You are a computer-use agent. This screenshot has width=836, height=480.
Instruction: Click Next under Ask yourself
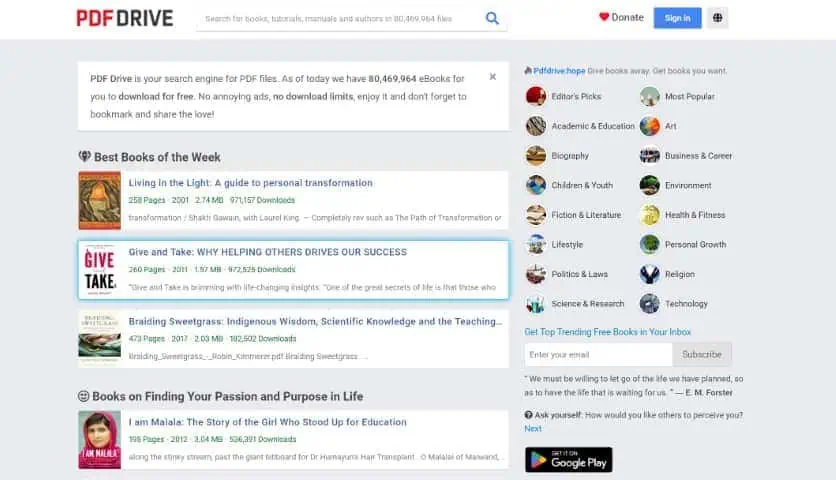point(533,429)
